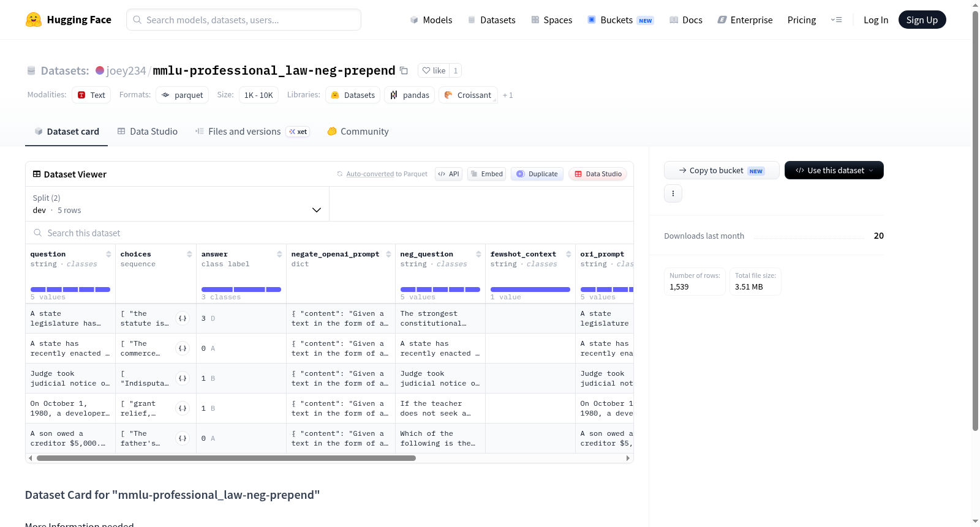Go to the Pricing page
Image resolution: width=980 pixels, height=527 pixels.
(x=801, y=20)
